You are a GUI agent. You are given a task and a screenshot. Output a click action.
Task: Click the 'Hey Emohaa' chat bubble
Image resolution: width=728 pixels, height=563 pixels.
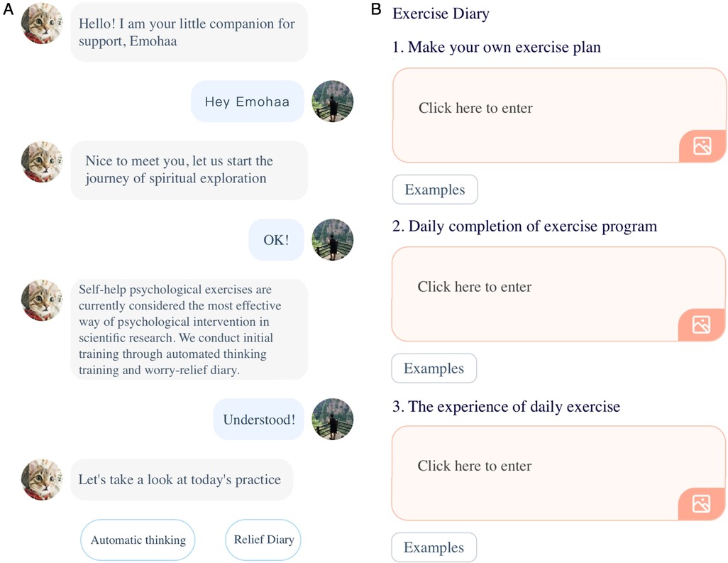pyautogui.click(x=248, y=102)
